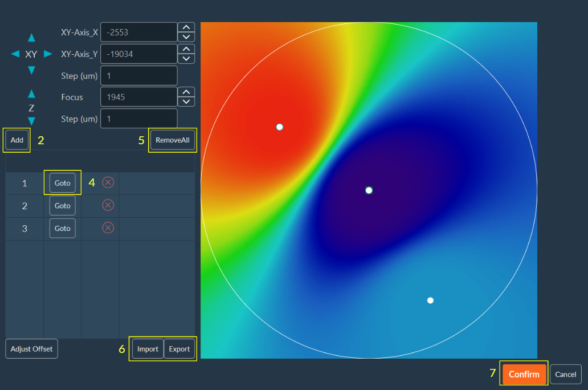This screenshot has height=390, width=588.
Task: Select the center point marker on the map
Action: [x=369, y=190]
